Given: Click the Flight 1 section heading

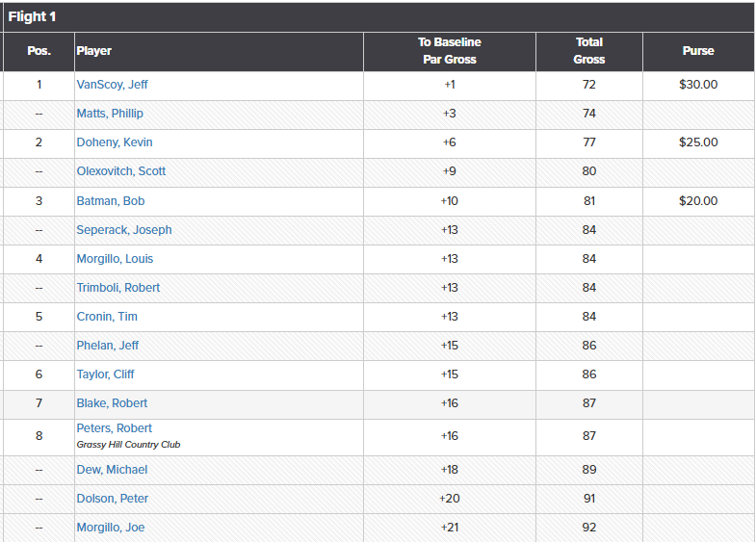Looking at the screenshot, I should tap(32, 17).
